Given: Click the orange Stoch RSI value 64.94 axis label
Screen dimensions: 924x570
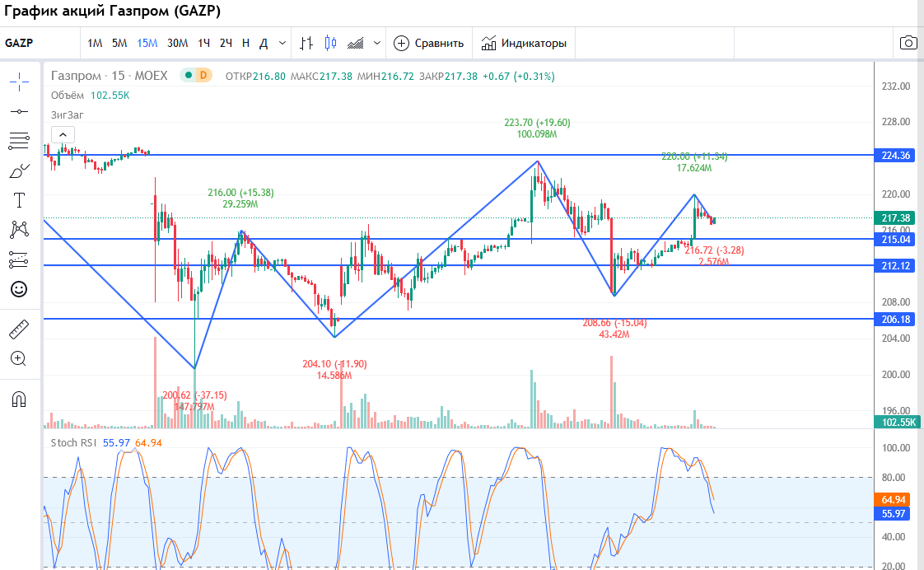Looking at the screenshot, I should coord(894,500).
